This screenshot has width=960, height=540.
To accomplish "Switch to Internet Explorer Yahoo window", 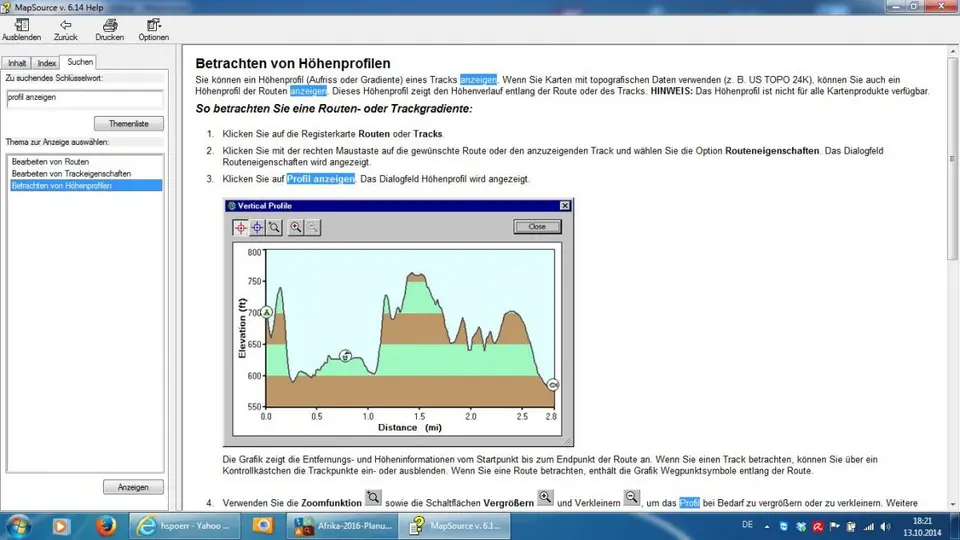I will pyautogui.click(x=184, y=526).
